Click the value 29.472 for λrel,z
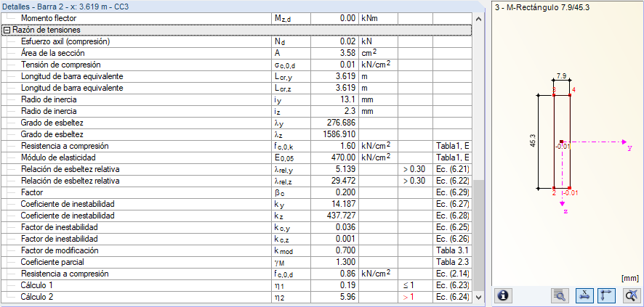644x307 pixels. coord(345,181)
